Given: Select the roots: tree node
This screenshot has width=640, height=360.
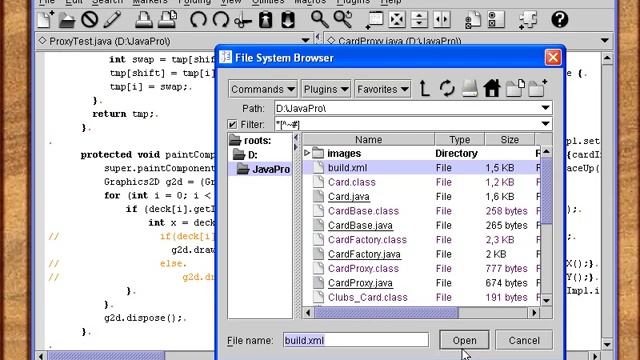Looking at the screenshot, I should click(x=250, y=140).
